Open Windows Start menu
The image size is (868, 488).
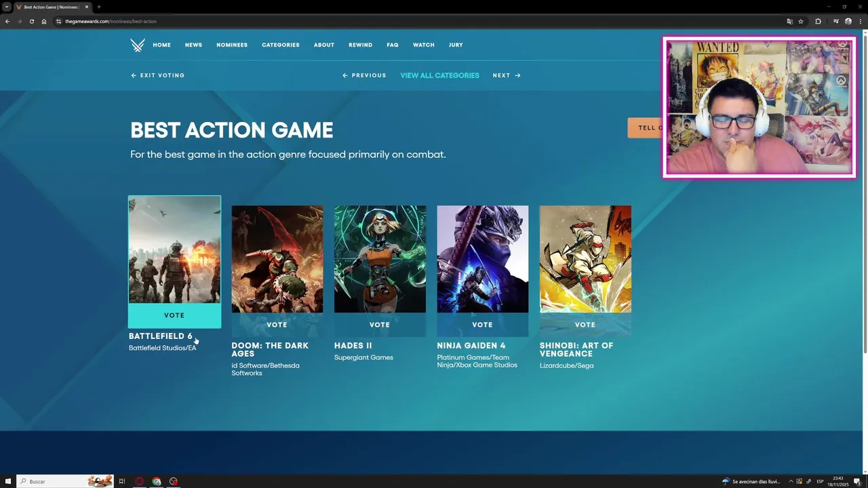click(x=8, y=481)
